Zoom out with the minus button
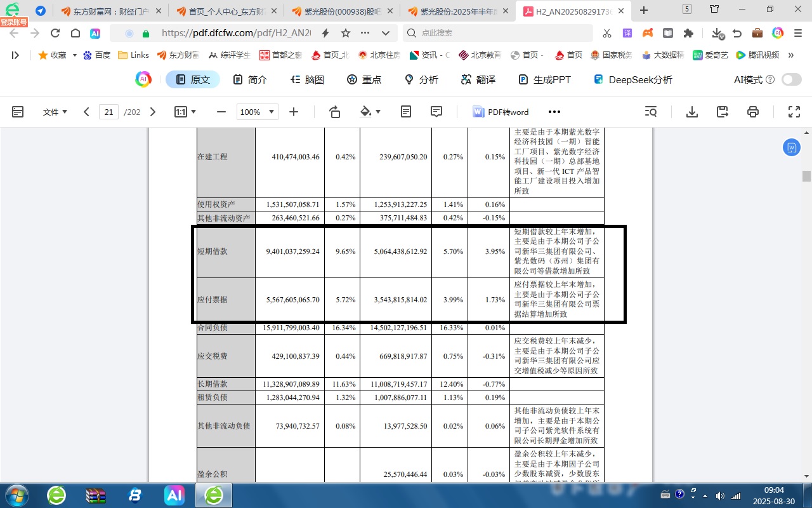This screenshot has width=812, height=508. (221, 112)
